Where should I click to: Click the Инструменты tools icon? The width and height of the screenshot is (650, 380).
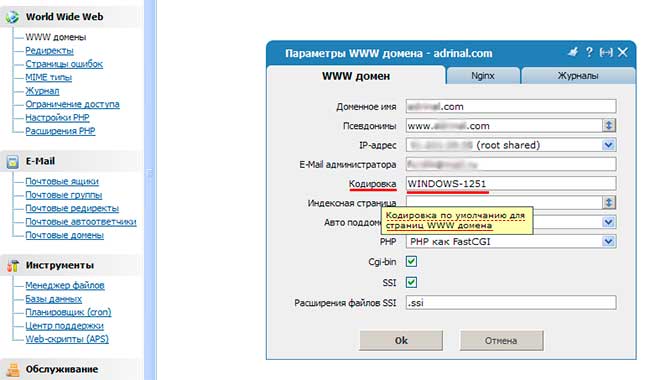(x=13, y=266)
